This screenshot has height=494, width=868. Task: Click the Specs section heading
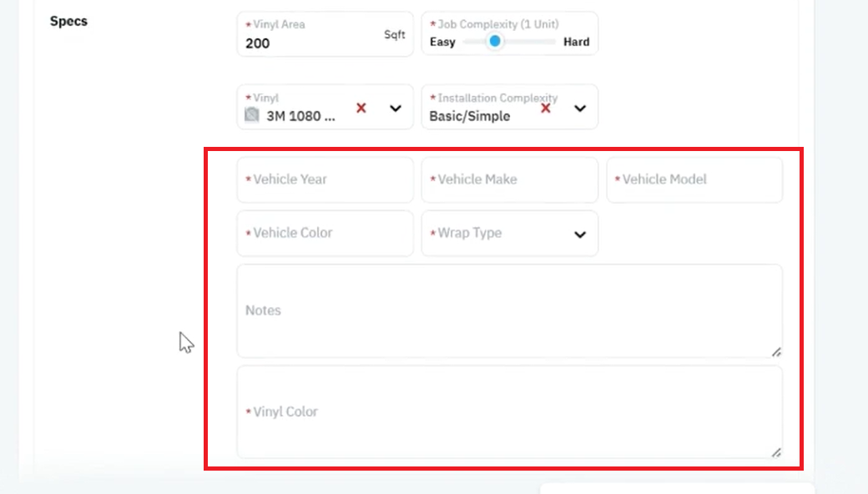pyautogui.click(x=68, y=21)
